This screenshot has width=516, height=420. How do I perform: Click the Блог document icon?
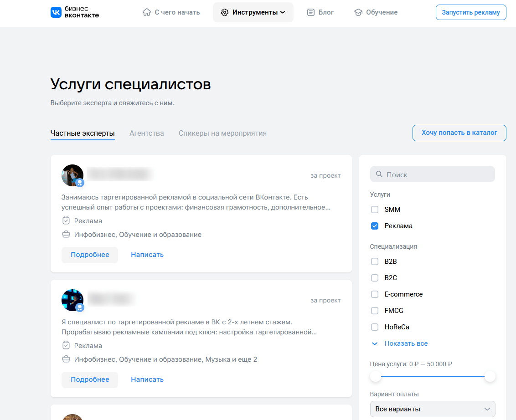click(311, 12)
